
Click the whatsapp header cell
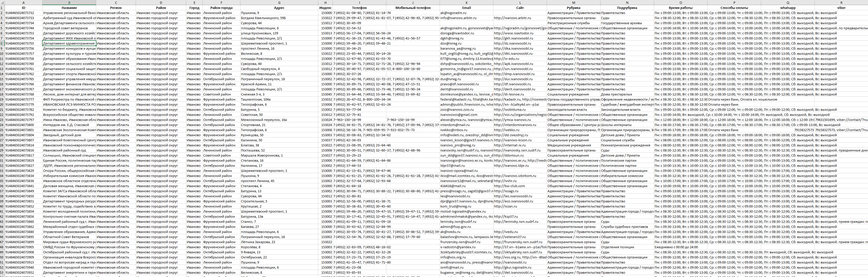[788, 8]
